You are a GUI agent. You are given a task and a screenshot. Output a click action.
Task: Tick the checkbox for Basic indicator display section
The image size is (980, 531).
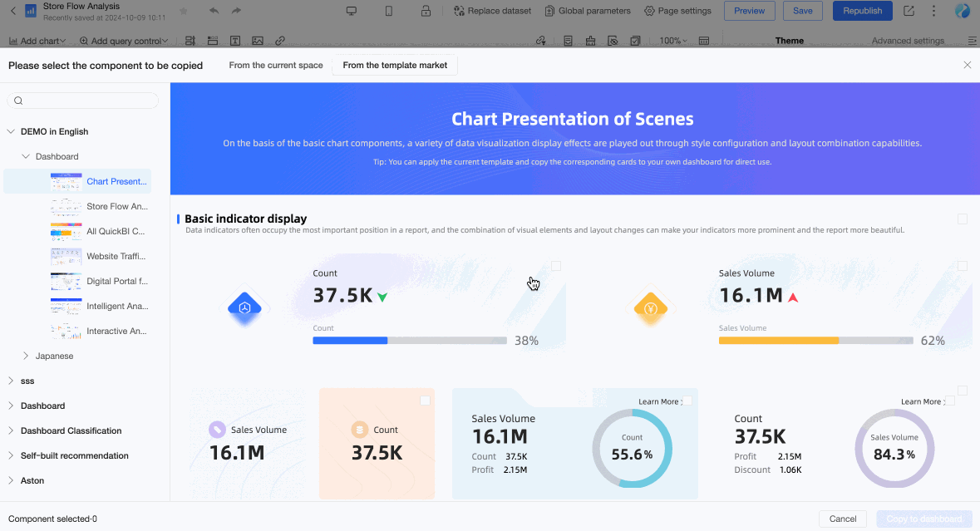(x=963, y=219)
